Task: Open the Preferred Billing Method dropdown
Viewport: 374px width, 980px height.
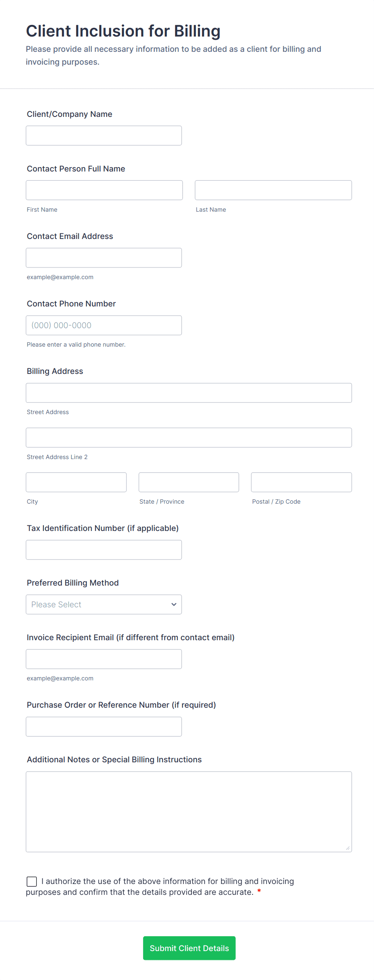Action: click(x=97, y=604)
